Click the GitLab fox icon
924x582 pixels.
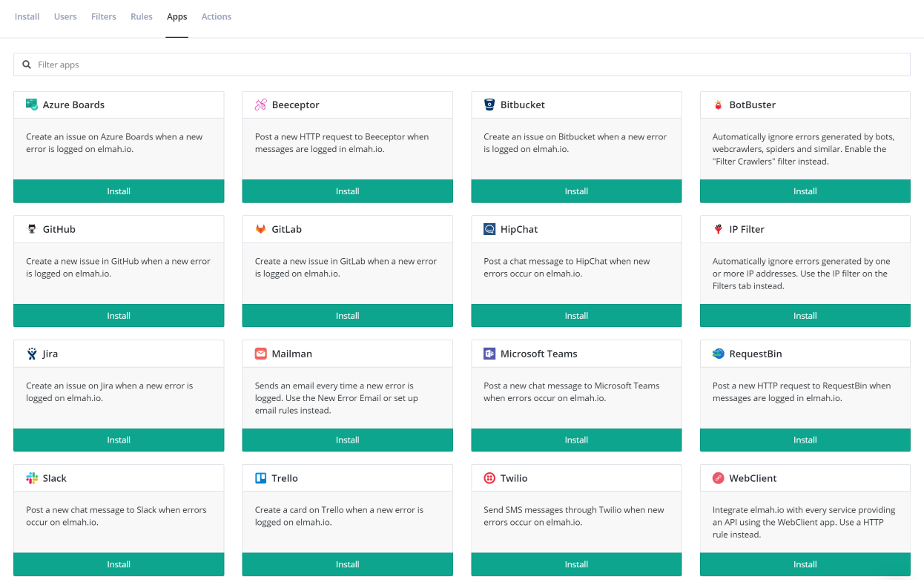(x=260, y=229)
